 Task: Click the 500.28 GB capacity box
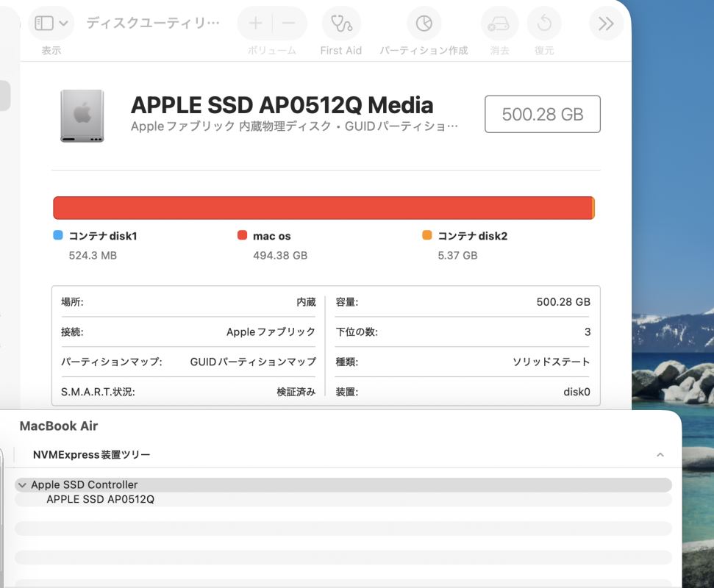pyautogui.click(x=542, y=114)
